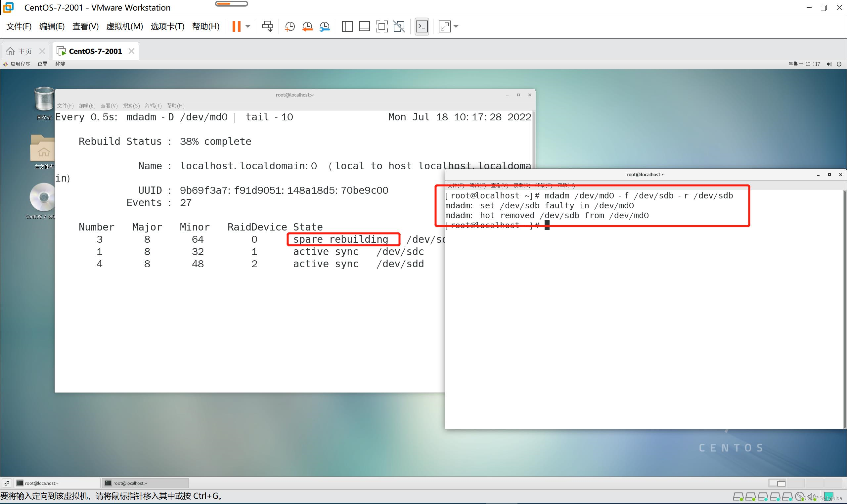This screenshot has width=847, height=504.
Task: Click the teal message log icon
Action: pyautogui.click(x=828, y=496)
